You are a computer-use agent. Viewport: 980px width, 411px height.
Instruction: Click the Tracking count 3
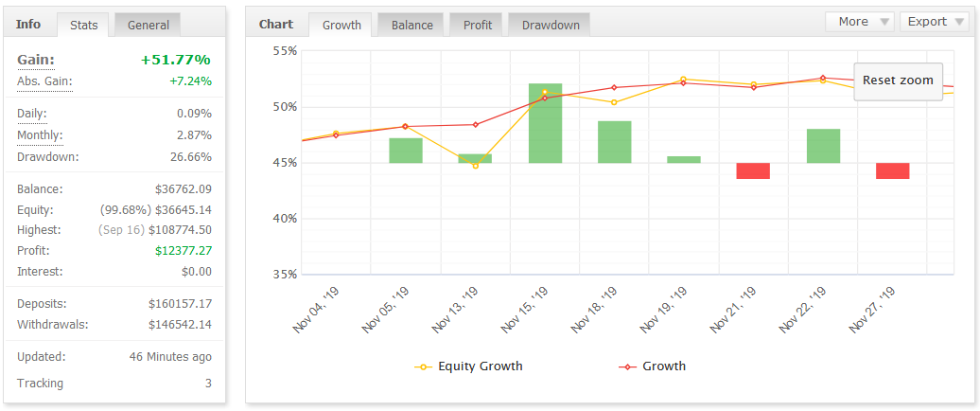(x=208, y=384)
